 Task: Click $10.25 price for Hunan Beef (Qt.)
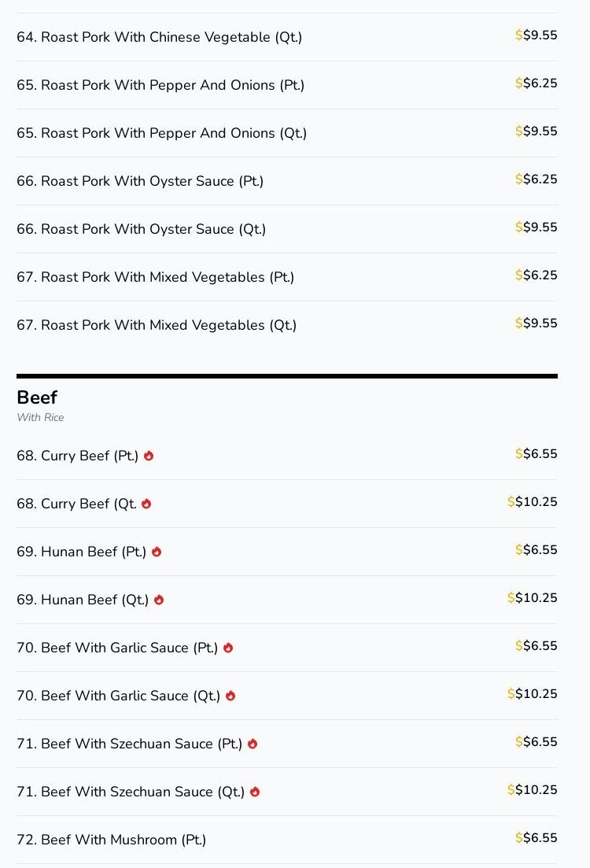coord(533,598)
